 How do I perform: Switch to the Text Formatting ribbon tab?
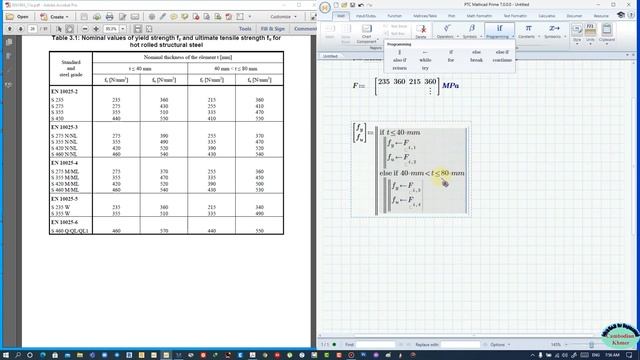(515, 16)
